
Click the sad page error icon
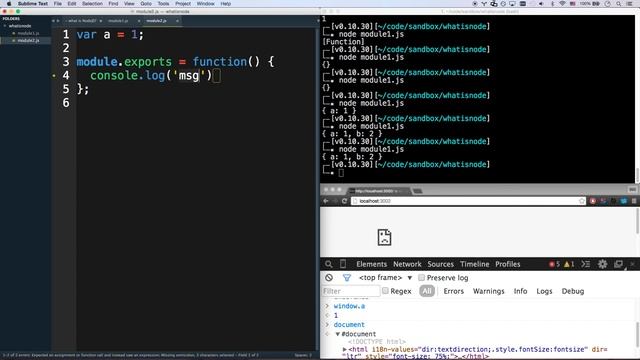[x=384, y=237]
